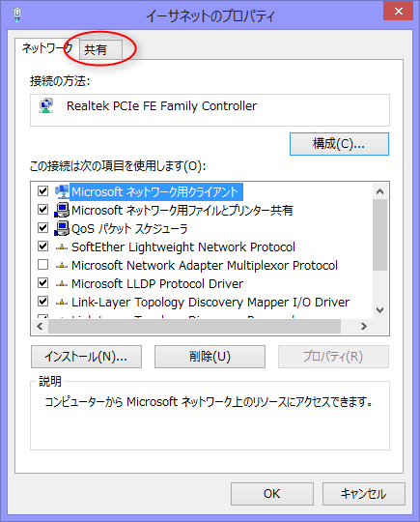Select Microsoft ネットワーク用クライアント list row
The width and height of the screenshot is (420, 522).
156,191
